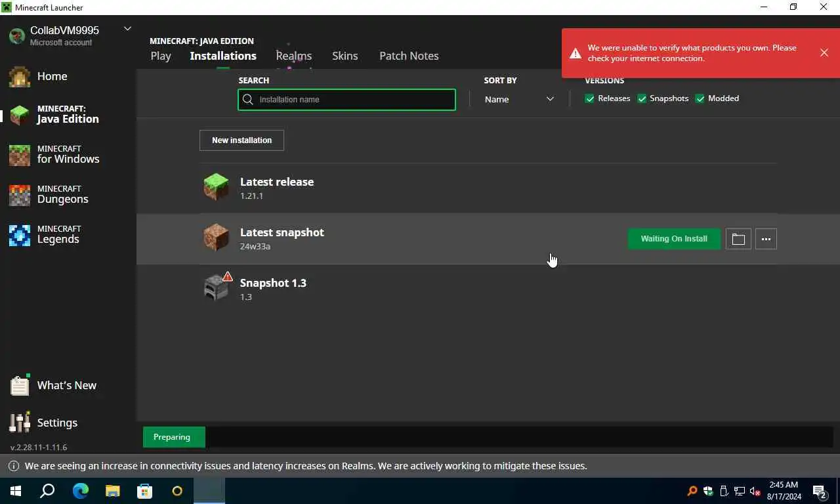Open the taskbar clock showing 2:45 AM
The height and width of the screenshot is (504, 840).
[x=784, y=491]
